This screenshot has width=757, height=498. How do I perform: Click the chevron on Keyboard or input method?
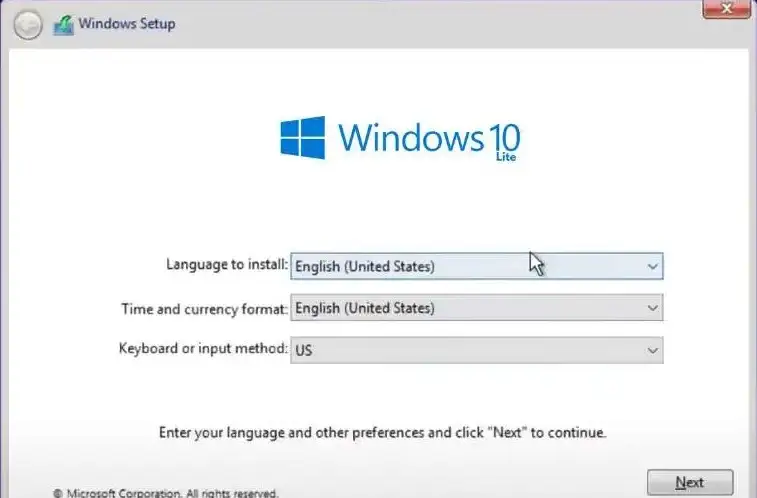click(652, 350)
